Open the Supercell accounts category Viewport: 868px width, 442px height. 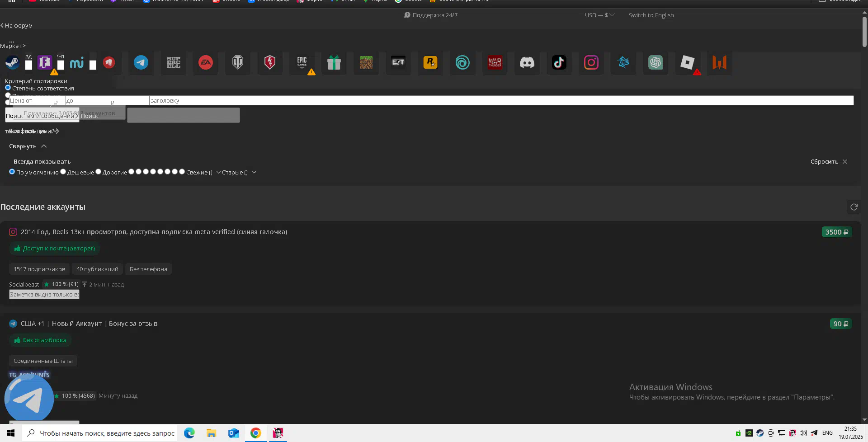173,62
